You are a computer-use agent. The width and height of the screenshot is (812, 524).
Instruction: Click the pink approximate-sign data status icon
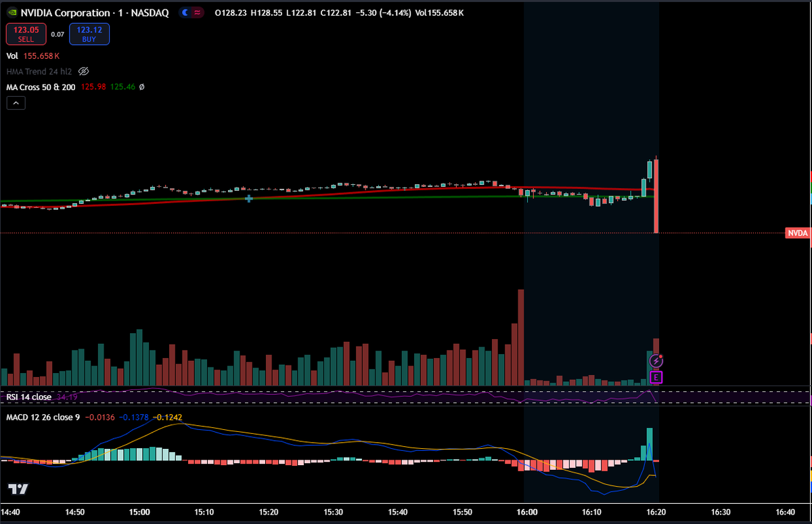pos(197,12)
